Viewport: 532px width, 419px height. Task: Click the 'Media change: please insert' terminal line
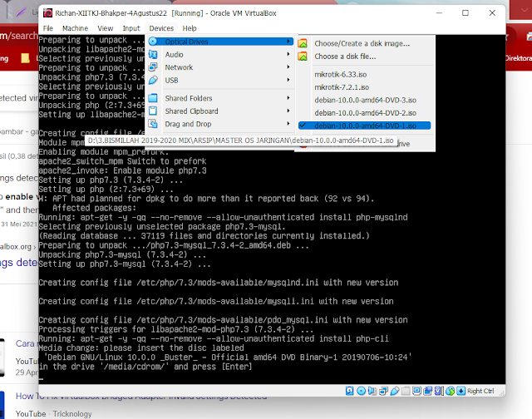tap(141, 348)
